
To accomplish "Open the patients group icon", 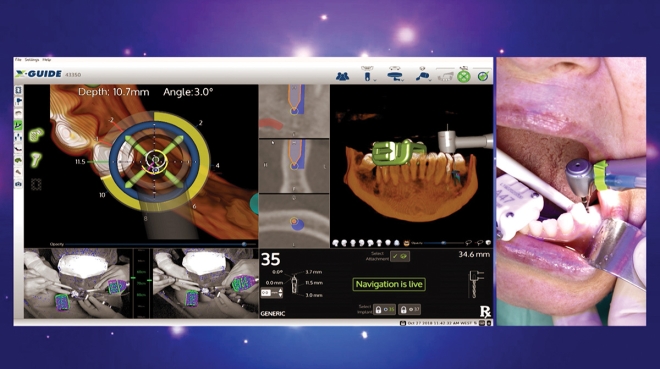I will click(x=343, y=76).
